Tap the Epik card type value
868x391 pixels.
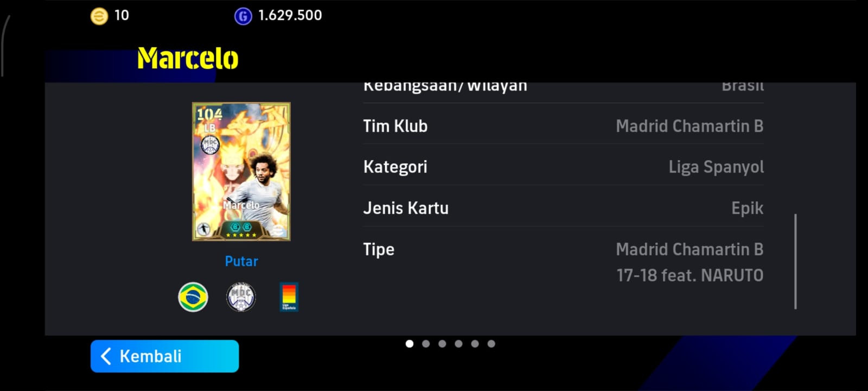747,208
